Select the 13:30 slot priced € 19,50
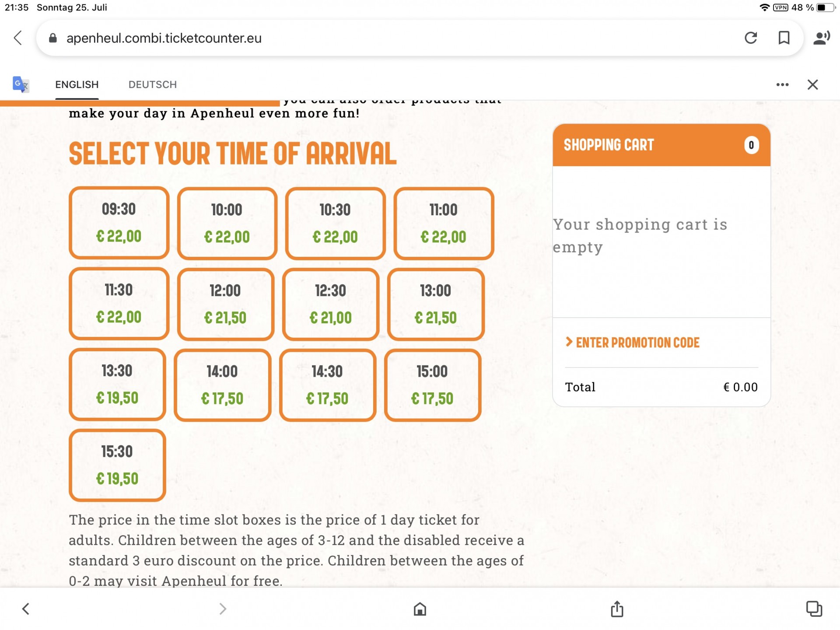Screen dimensions: 840x630 click(117, 385)
